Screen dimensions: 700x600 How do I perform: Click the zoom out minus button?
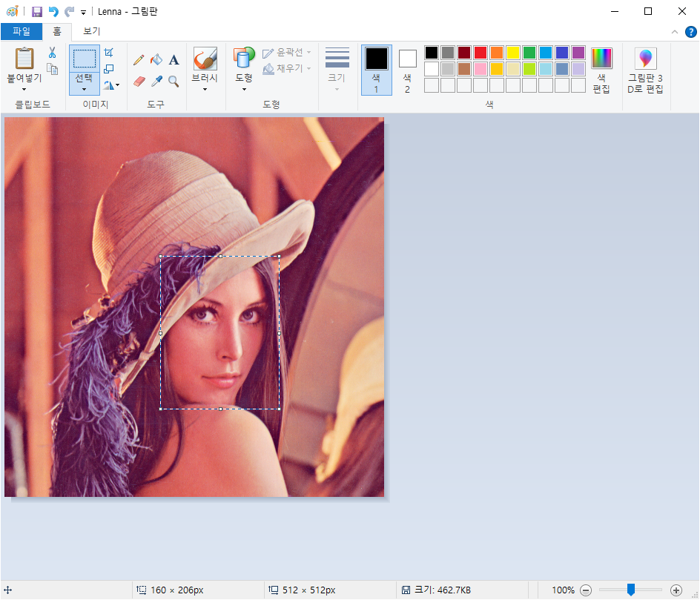[x=586, y=590]
